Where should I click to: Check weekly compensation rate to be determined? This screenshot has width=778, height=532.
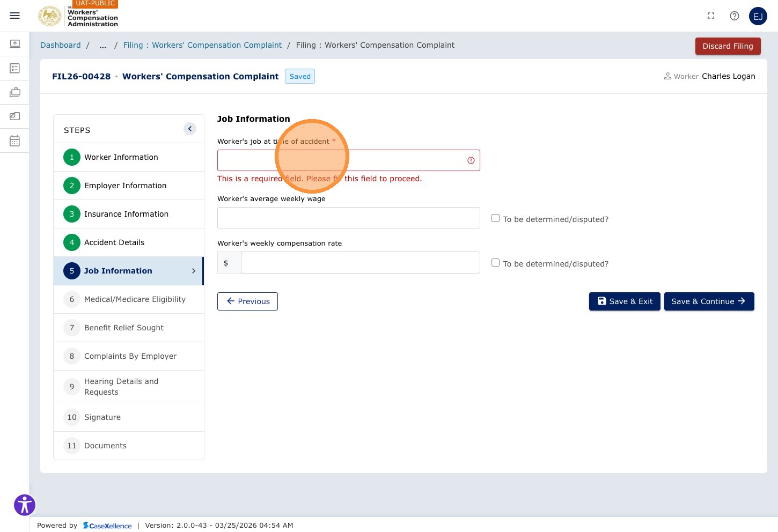pos(496,263)
